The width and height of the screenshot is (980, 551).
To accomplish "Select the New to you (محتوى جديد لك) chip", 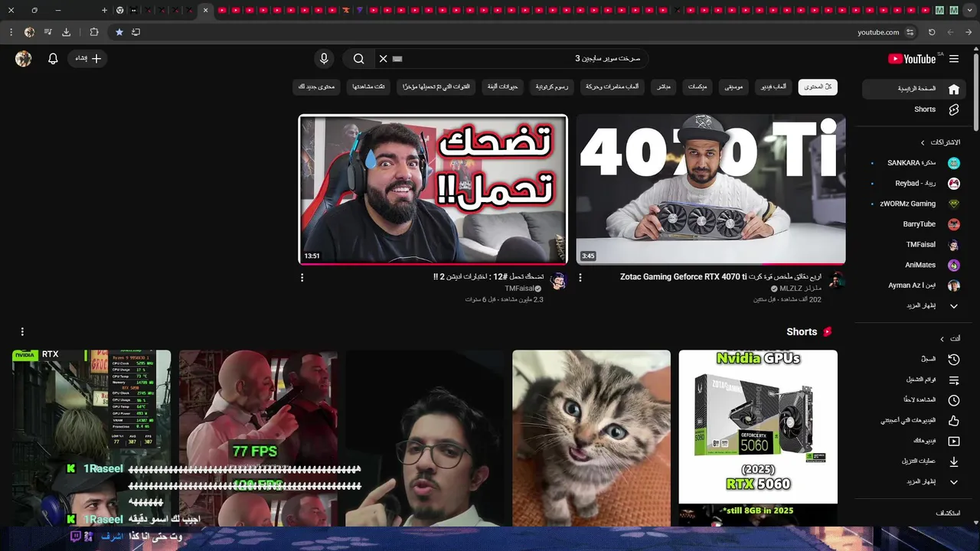I will point(317,87).
